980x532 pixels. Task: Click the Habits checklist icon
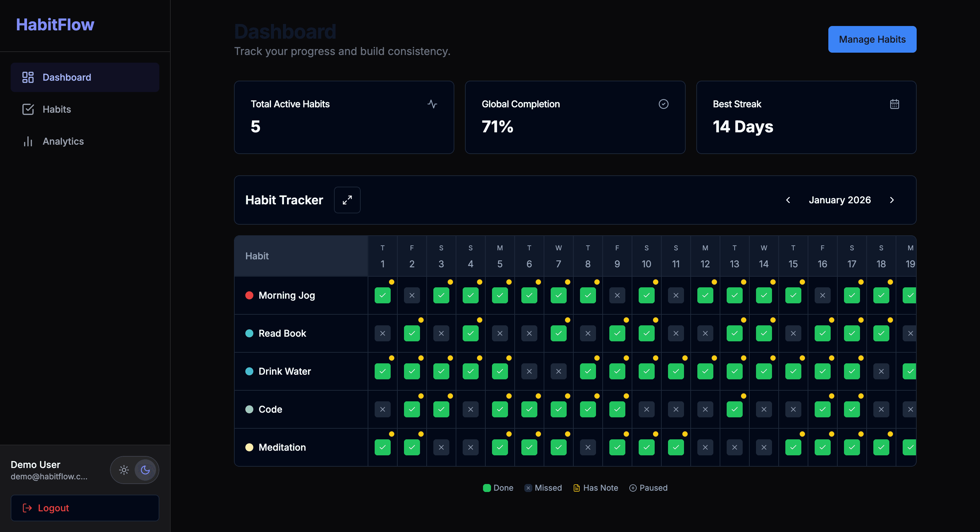click(x=28, y=109)
